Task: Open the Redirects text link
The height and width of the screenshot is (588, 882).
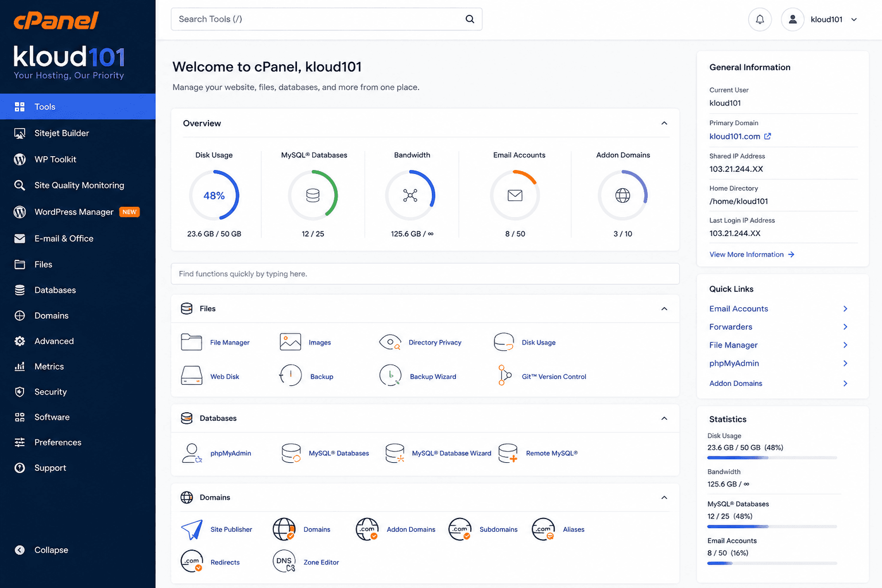Action: pos(225,563)
